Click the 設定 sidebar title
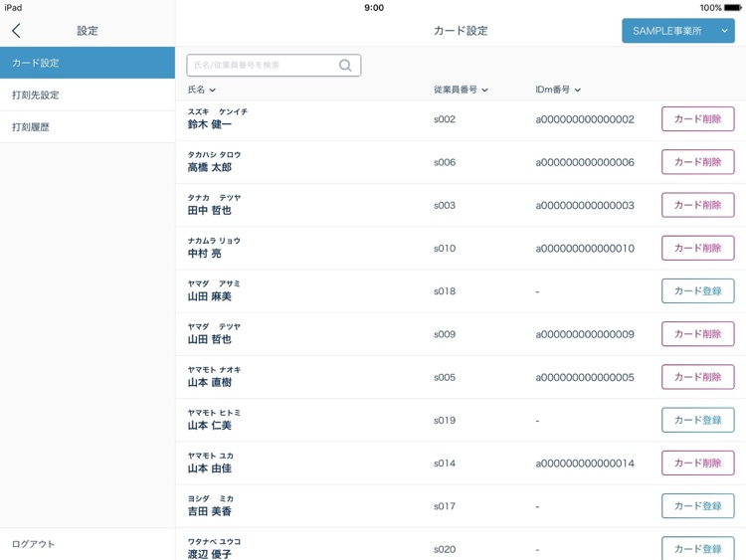746x560 pixels. (88, 31)
